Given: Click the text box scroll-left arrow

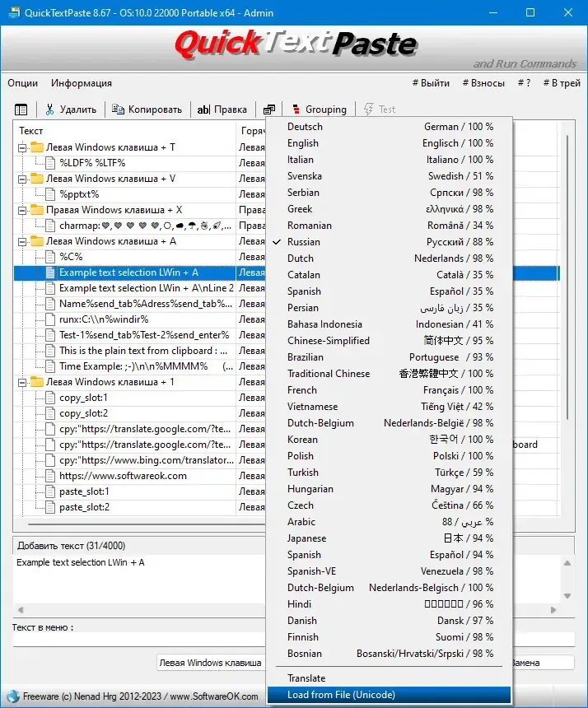Looking at the screenshot, I should pos(21,610).
